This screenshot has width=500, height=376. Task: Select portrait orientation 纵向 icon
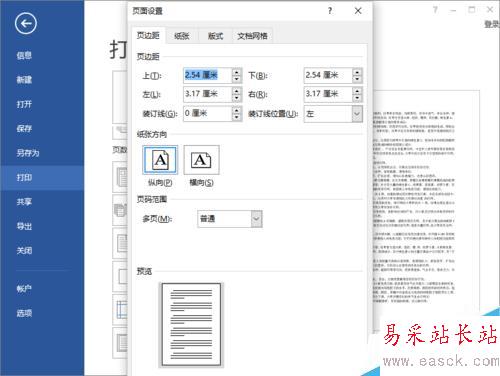tap(160, 160)
